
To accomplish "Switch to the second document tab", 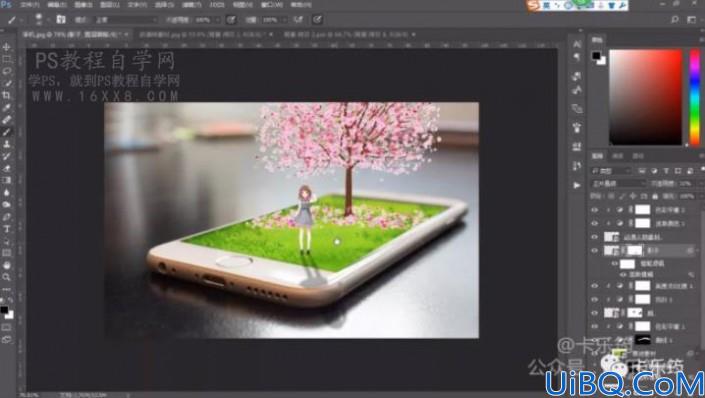I will (x=202, y=34).
